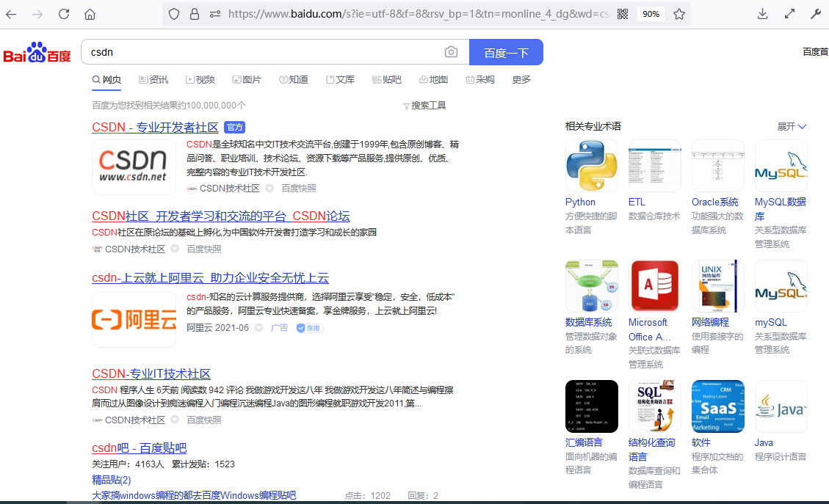Click the 阿里云 logo image
Viewport: 829px width, 504px height.
pyautogui.click(x=134, y=320)
